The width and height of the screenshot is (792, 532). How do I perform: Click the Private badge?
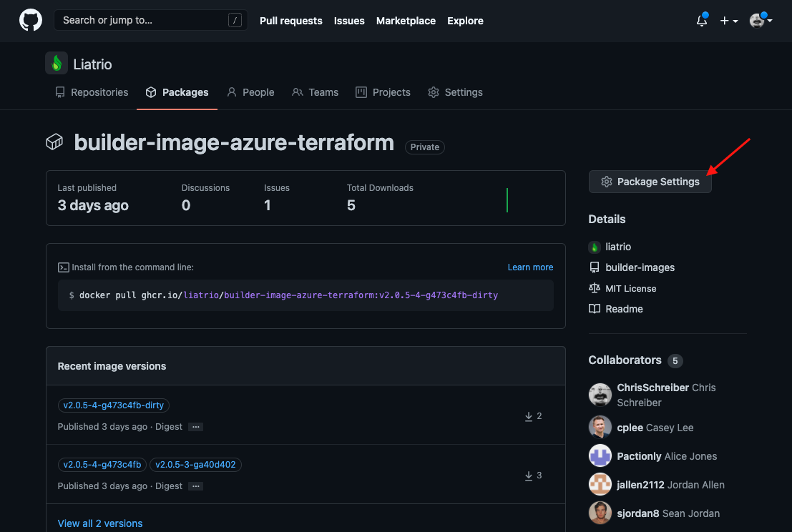pos(425,147)
